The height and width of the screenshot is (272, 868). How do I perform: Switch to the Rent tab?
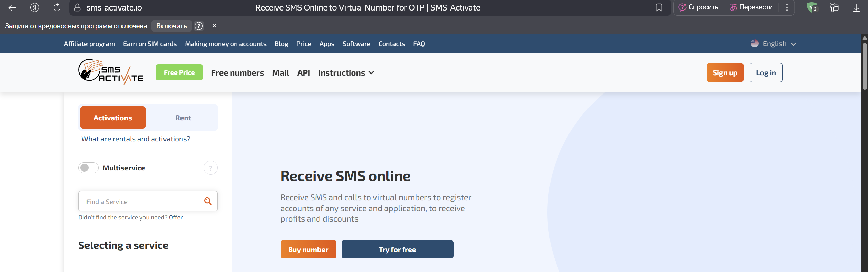coord(183,118)
